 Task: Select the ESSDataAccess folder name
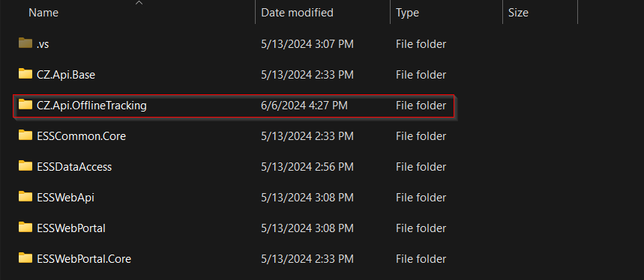click(74, 167)
